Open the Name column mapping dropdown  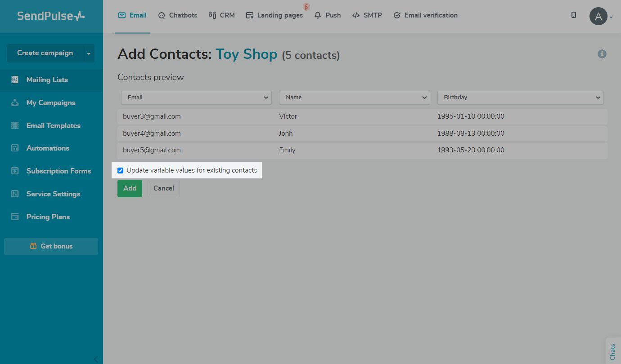pos(354,98)
